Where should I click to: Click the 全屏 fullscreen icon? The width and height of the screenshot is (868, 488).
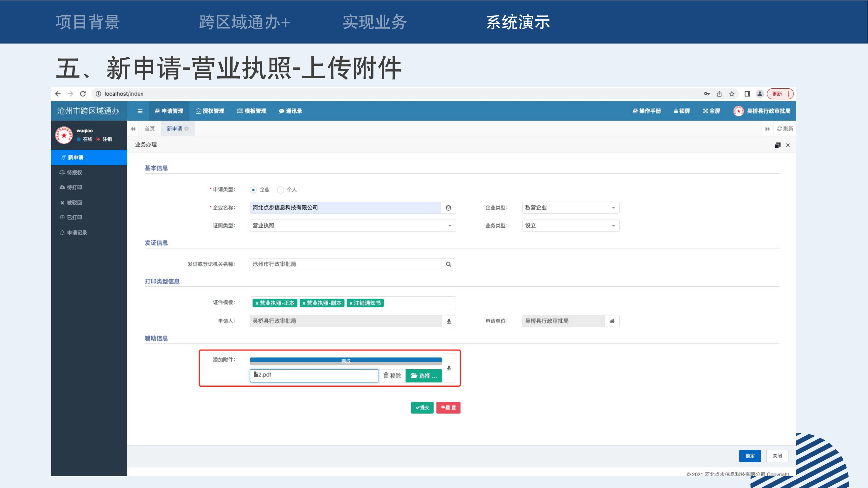click(x=705, y=111)
